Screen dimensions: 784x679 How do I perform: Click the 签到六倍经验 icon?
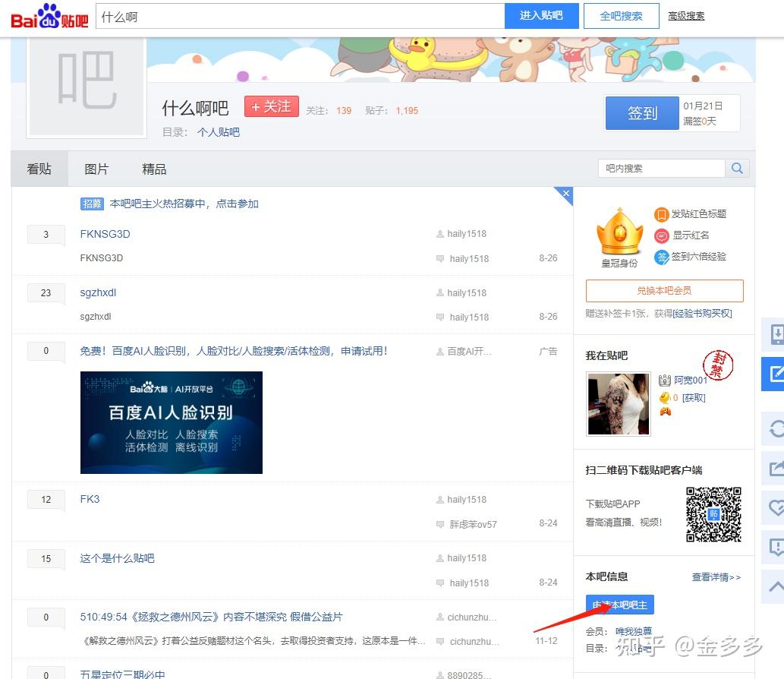(x=661, y=257)
